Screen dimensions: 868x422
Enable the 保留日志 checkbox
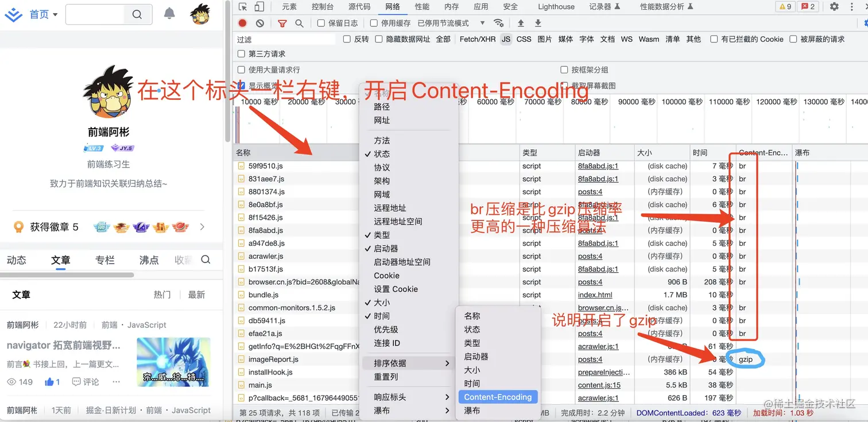coord(321,23)
